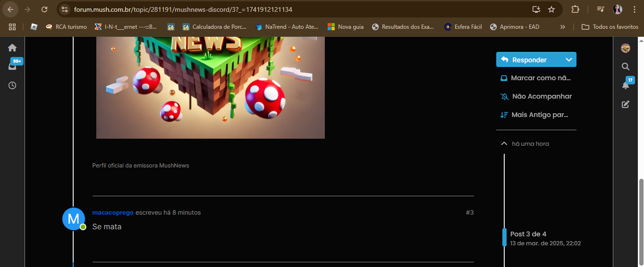Click the há 8 minutos timestamp

(x=182, y=213)
